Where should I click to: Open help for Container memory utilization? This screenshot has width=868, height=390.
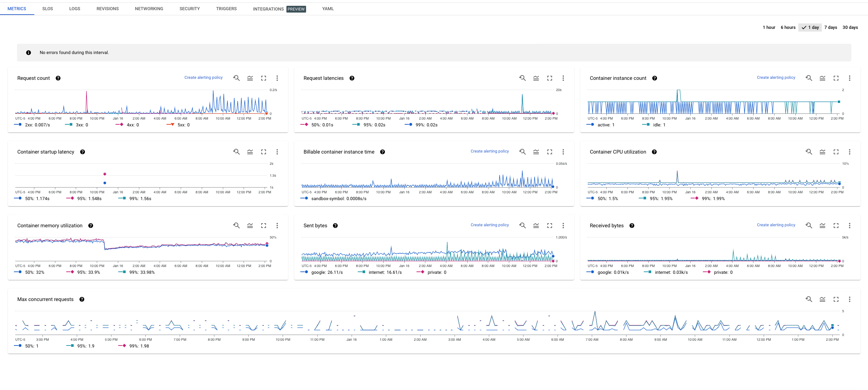point(91,226)
